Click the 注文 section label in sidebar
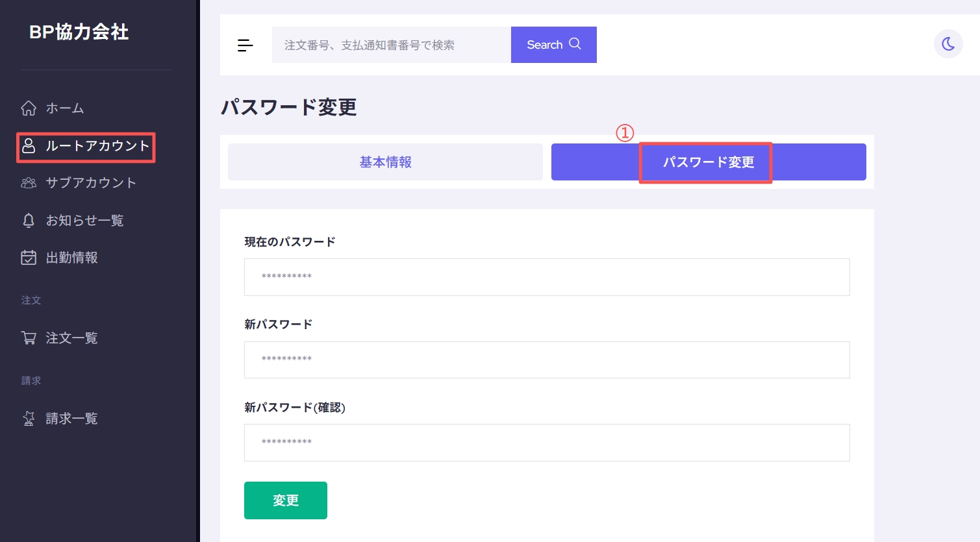 pos(31,301)
